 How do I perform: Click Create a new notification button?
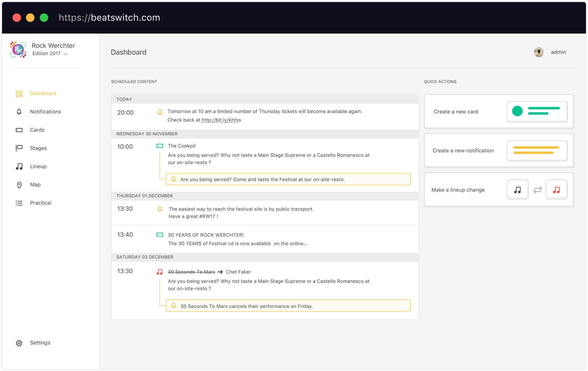[x=499, y=150]
